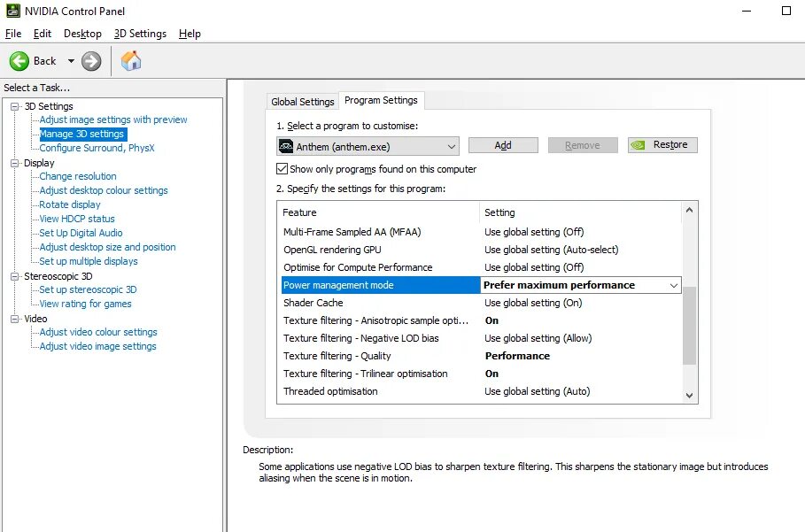Screen dimensions: 805x532
Task: Click the Remove button
Action: (583, 145)
